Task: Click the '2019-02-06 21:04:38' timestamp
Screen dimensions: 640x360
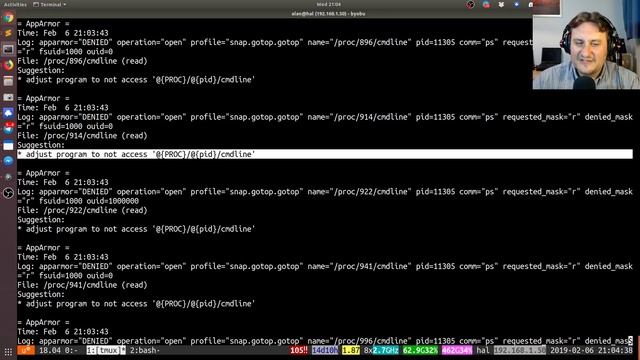Action: [591, 350]
